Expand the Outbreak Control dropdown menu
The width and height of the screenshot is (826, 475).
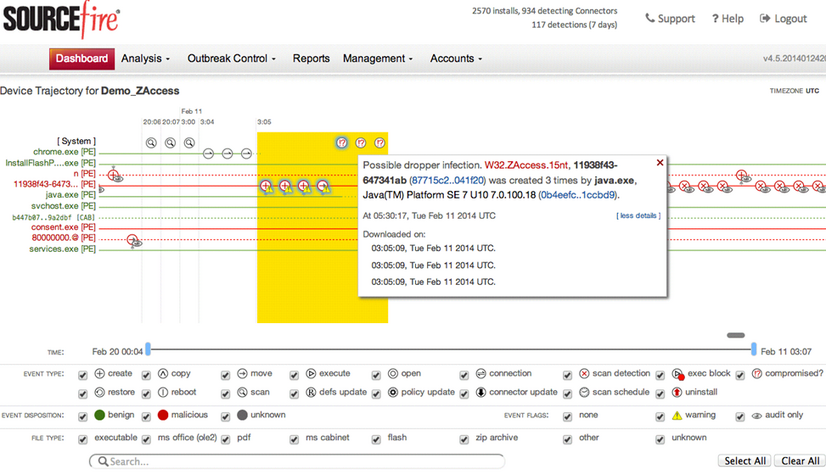coord(232,58)
